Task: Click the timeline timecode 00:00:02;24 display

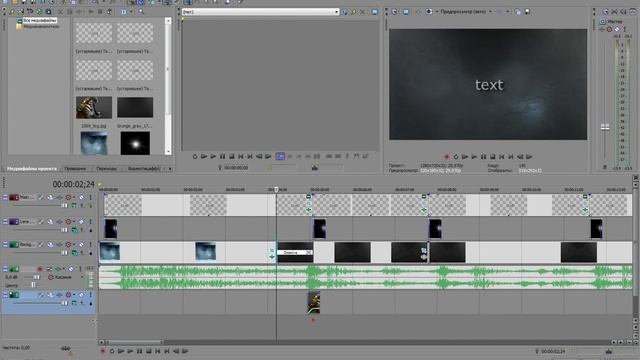Action: point(73,184)
